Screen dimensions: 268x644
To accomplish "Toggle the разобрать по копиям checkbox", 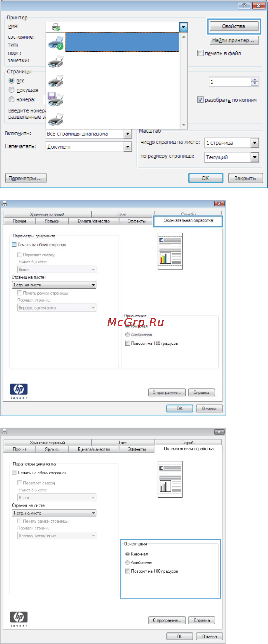I will pos(200,100).
